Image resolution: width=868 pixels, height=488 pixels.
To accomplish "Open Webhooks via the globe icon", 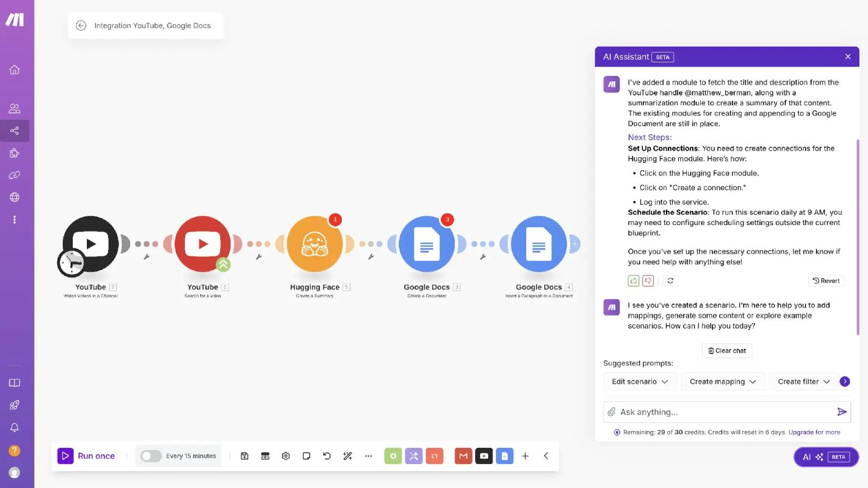I will coord(15,197).
